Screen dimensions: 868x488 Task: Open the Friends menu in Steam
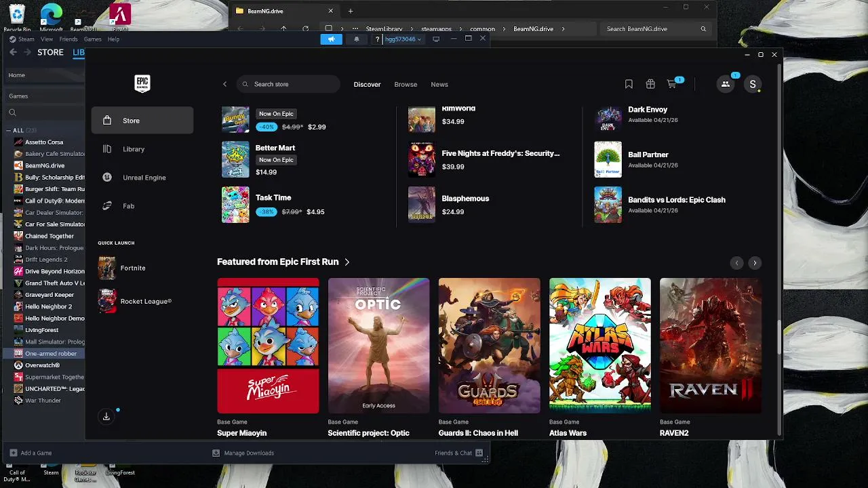tap(68, 39)
